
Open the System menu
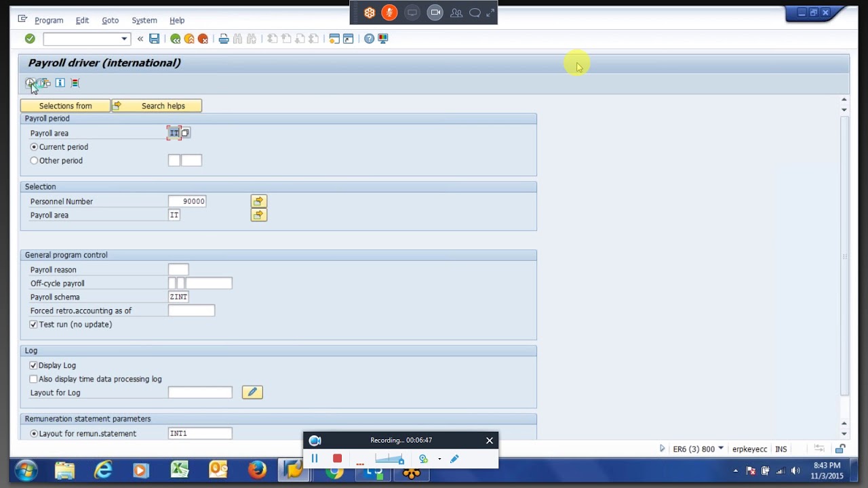(144, 20)
